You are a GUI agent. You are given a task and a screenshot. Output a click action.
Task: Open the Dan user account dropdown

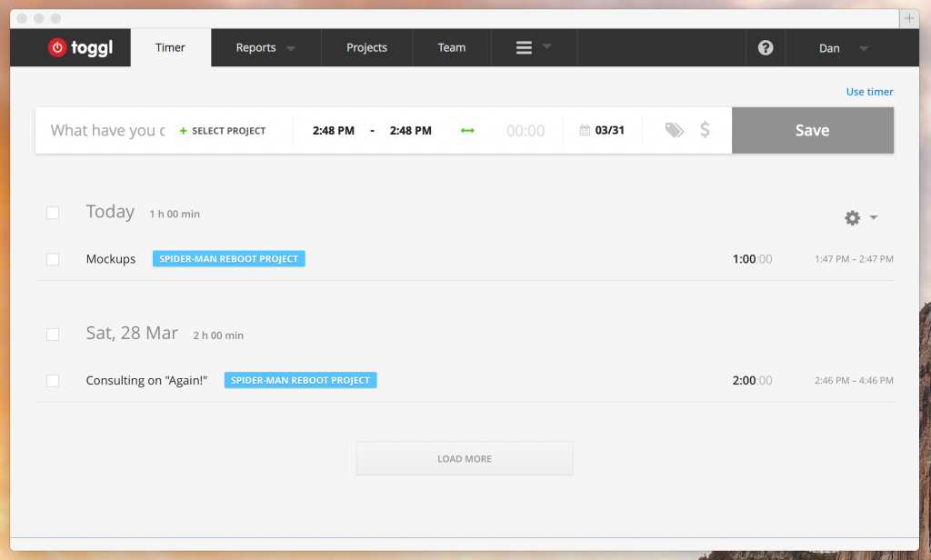[x=843, y=48]
